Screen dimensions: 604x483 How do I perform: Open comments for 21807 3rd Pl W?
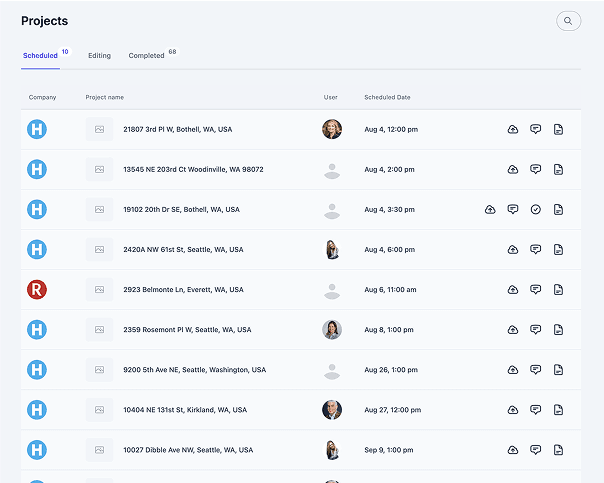pos(535,129)
